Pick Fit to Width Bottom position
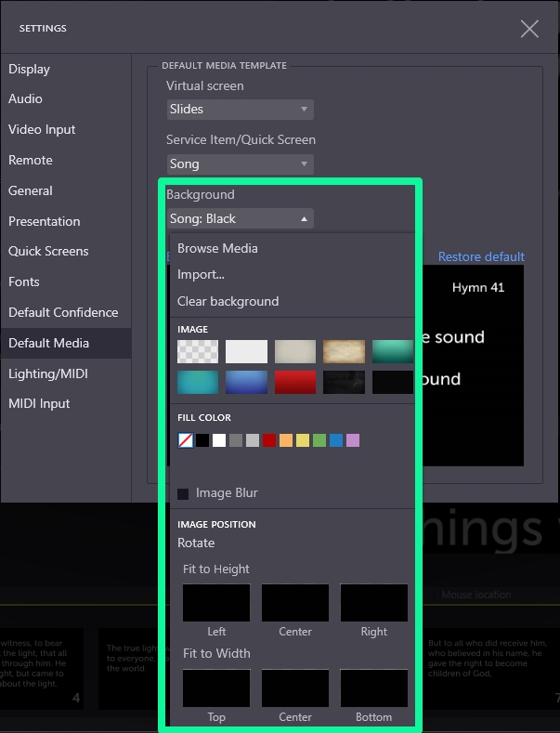560x733 pixels. click(x=373, y=688)
